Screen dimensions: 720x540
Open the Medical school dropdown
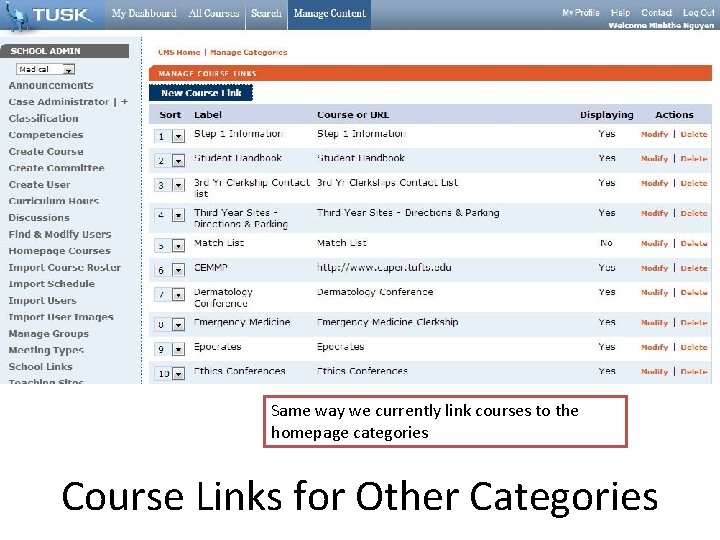tap(45, 69)
